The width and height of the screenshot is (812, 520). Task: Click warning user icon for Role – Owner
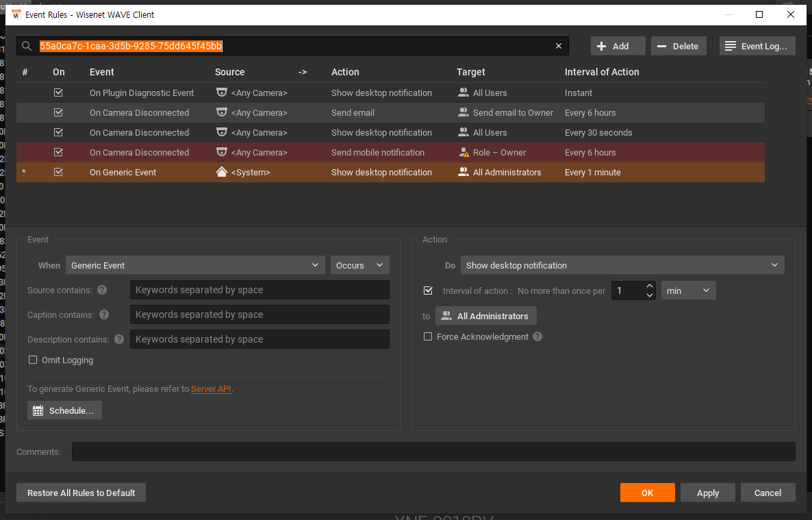(x=464, y=153)
